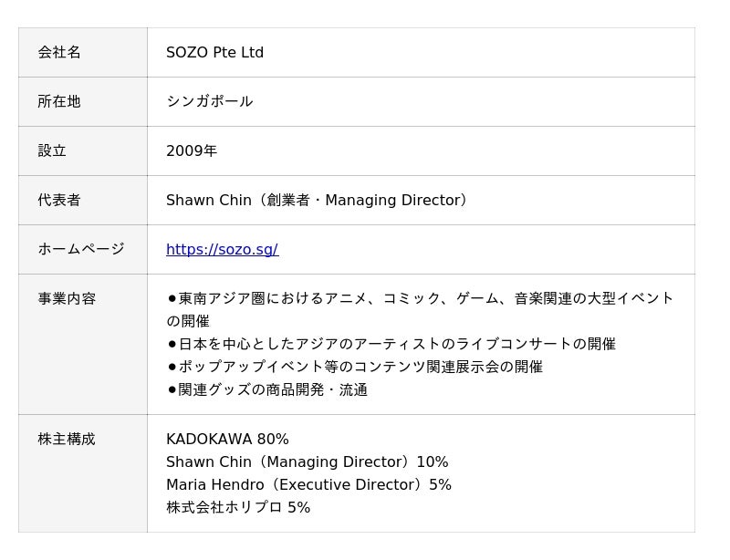The image size is (730, 560).
Task: Click the 東南アジア圏 large event bullet
Action: point(420,299)
